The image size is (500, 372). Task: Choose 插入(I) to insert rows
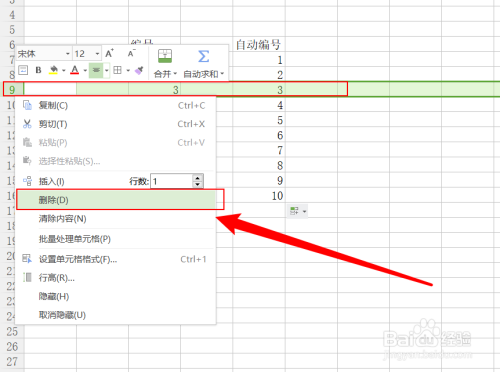pos(52,181)
